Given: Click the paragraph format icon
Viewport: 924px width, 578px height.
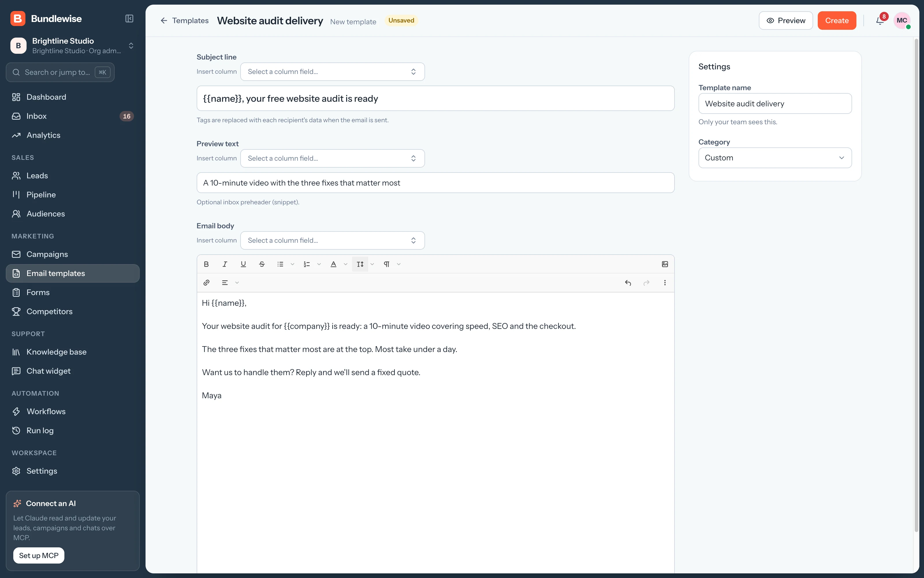Looking at the screenshot, I should [x=386, y=264].
